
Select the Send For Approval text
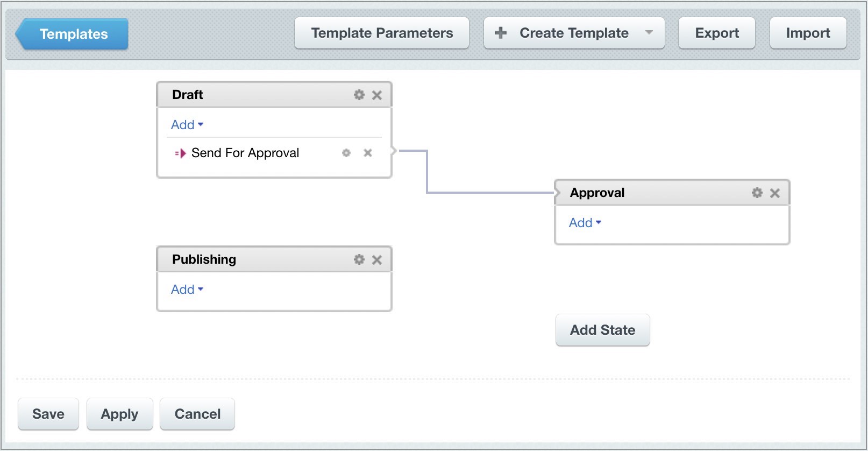tap(245, 153)
